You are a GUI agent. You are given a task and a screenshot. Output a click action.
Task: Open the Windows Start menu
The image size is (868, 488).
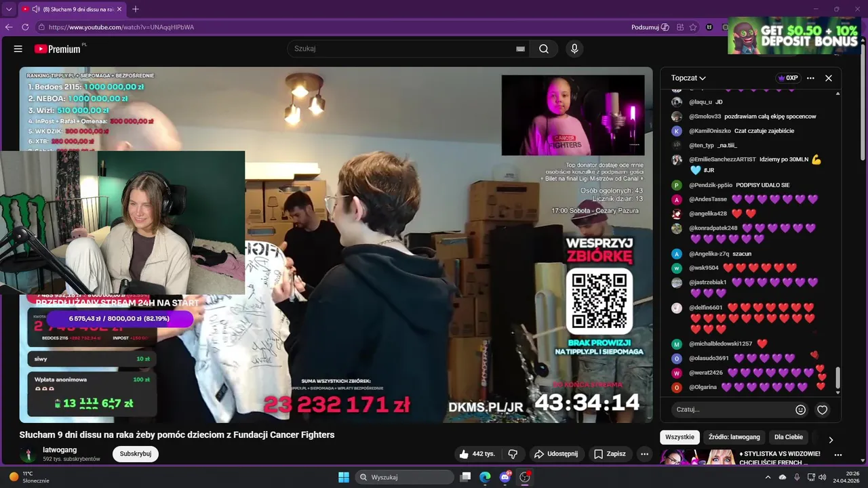[344, 477]
